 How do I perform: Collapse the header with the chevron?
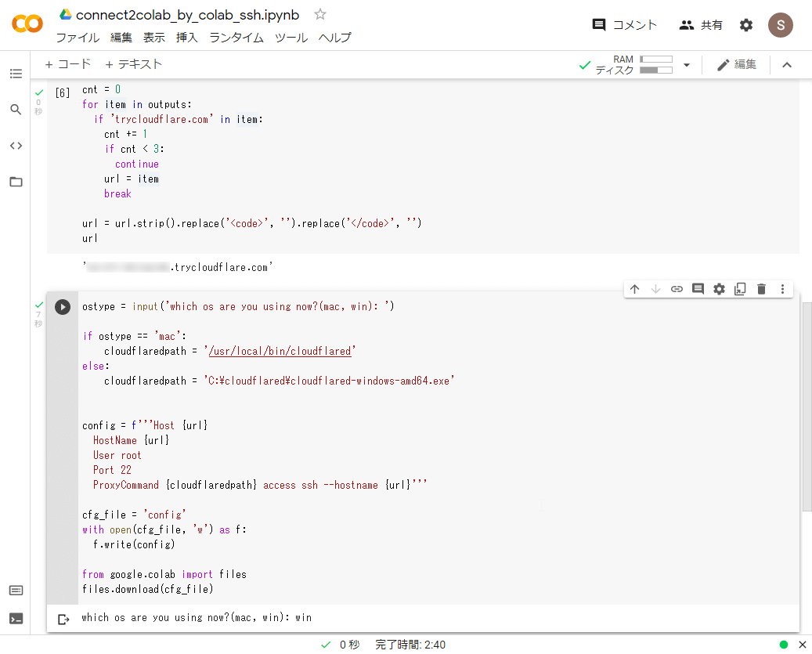787,65
